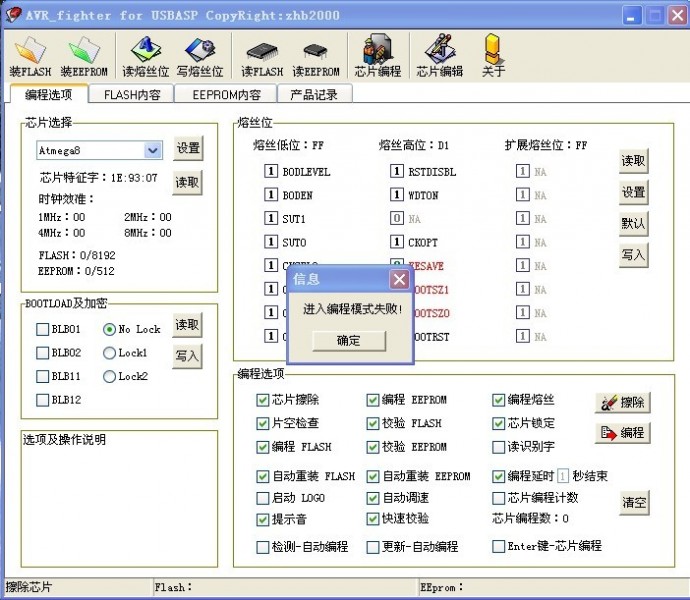Click the 清空 clear button
The image size is (690, 600).
(634, 503)
